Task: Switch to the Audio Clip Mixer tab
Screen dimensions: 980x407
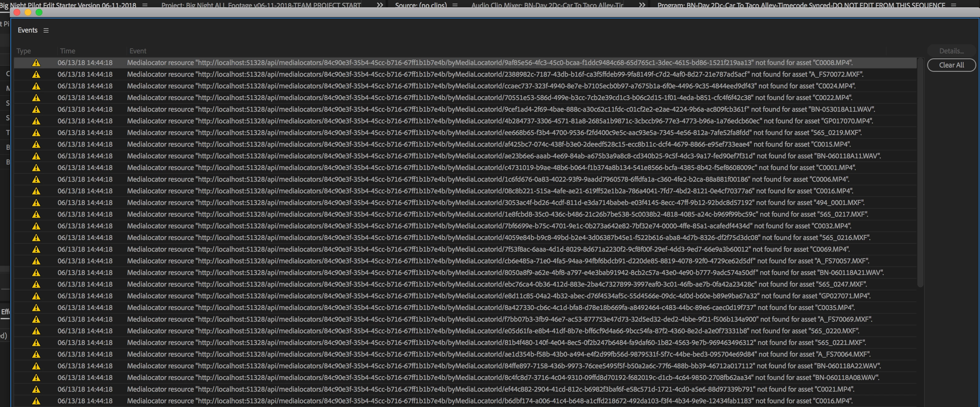Action: pos(547,5)
